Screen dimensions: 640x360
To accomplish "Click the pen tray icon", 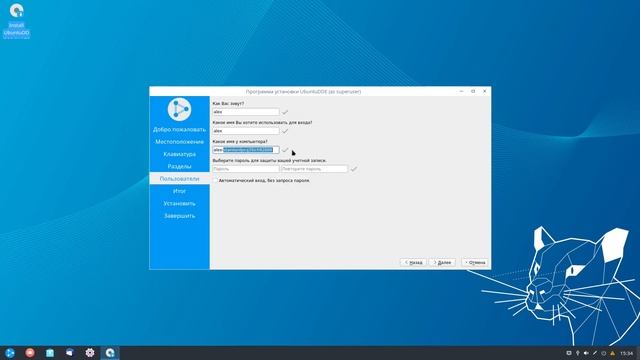I will 595,353.
